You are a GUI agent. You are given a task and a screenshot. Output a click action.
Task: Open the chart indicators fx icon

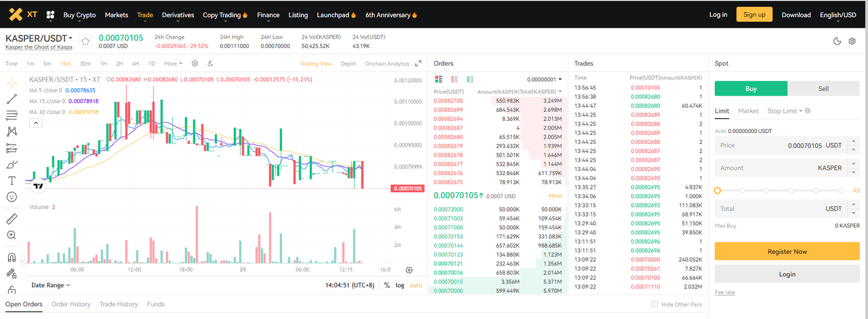pyautogui.click(x=210, y=64)
